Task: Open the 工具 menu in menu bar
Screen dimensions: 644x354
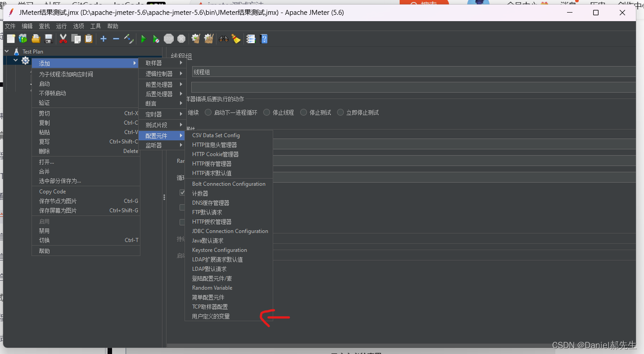Action: (x=96, y=26)
